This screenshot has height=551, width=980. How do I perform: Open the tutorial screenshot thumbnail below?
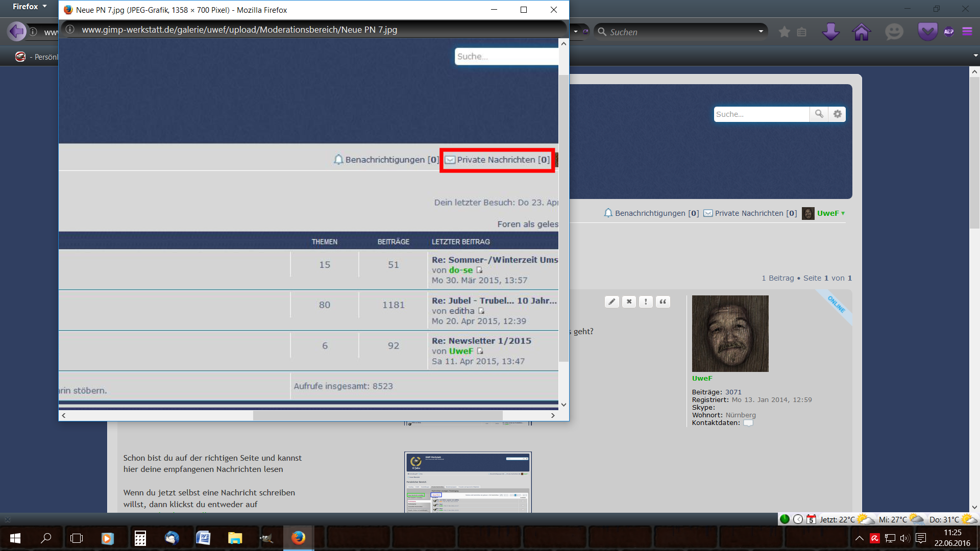pos(468,482)
